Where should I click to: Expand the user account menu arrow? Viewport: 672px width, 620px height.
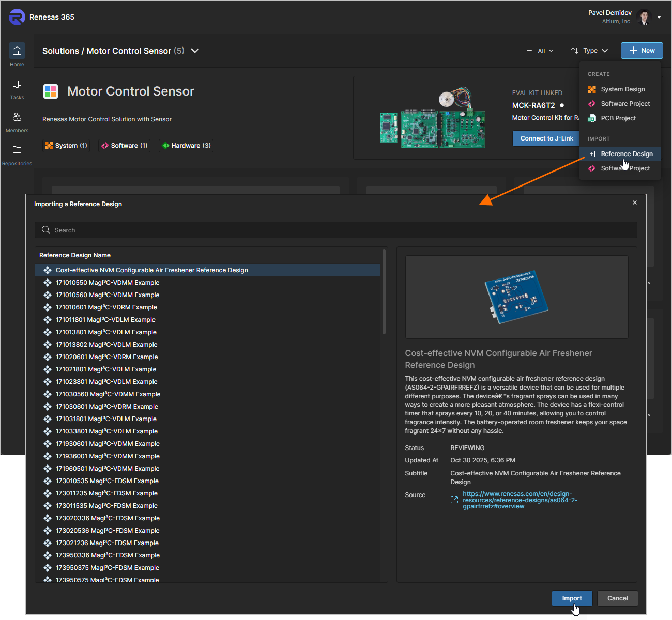tap(659, 17)
